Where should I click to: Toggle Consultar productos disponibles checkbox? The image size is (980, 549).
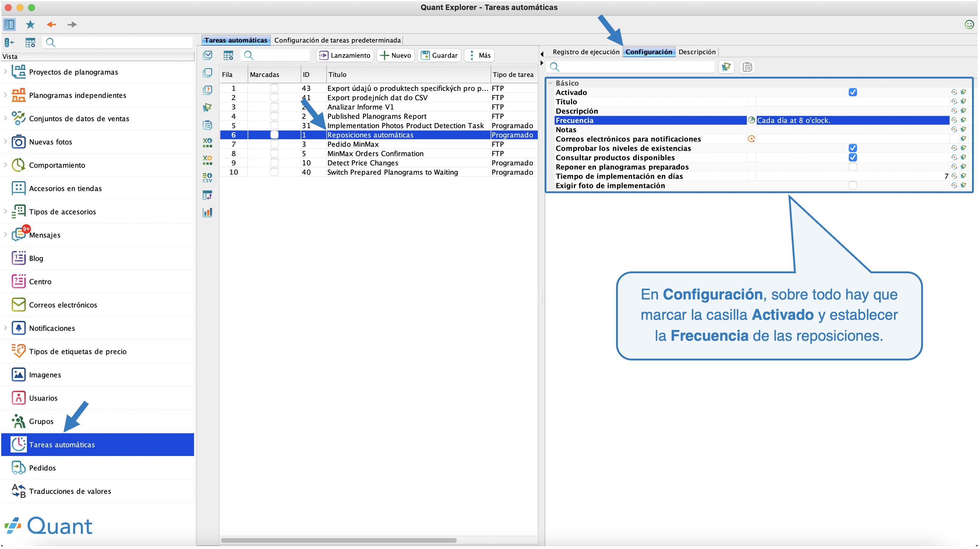click(x=852, y=158)
